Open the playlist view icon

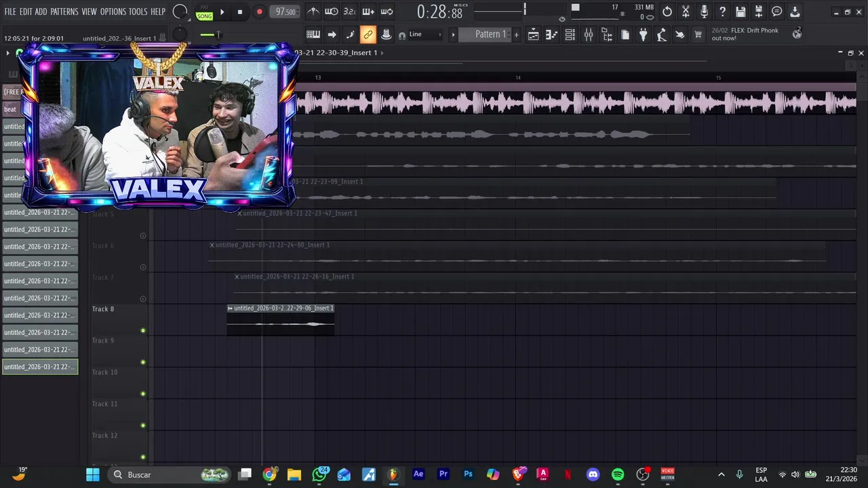[x=534, y=35]
